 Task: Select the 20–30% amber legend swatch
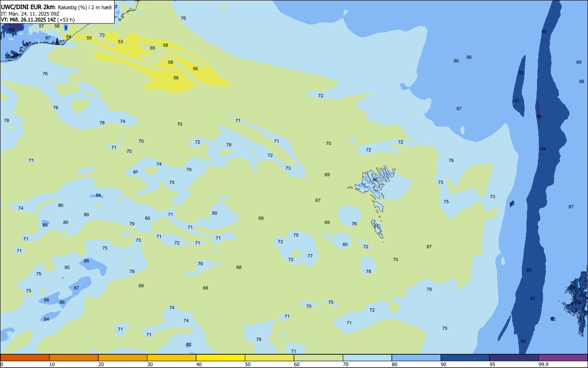pos(123,357)
